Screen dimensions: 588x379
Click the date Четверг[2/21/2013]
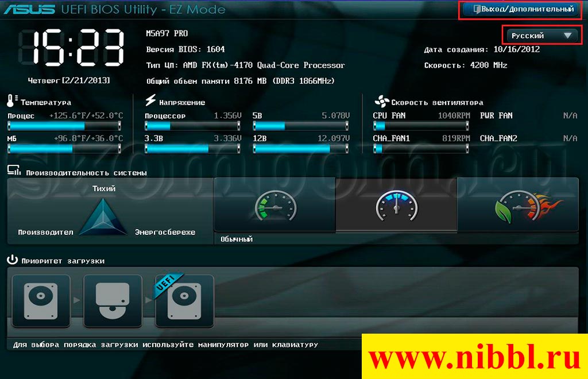[x=69, y=80]
